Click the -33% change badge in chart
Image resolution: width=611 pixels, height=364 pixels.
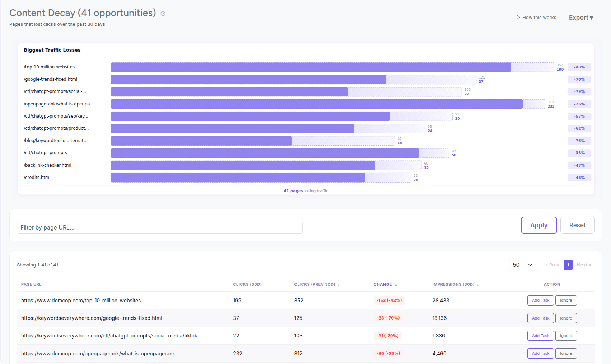(579, 153)
